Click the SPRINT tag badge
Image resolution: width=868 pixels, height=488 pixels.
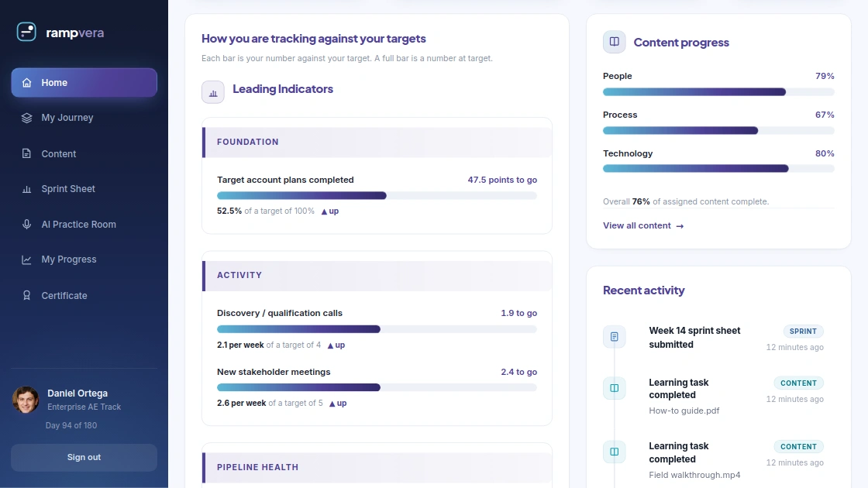tap(803, 332)
